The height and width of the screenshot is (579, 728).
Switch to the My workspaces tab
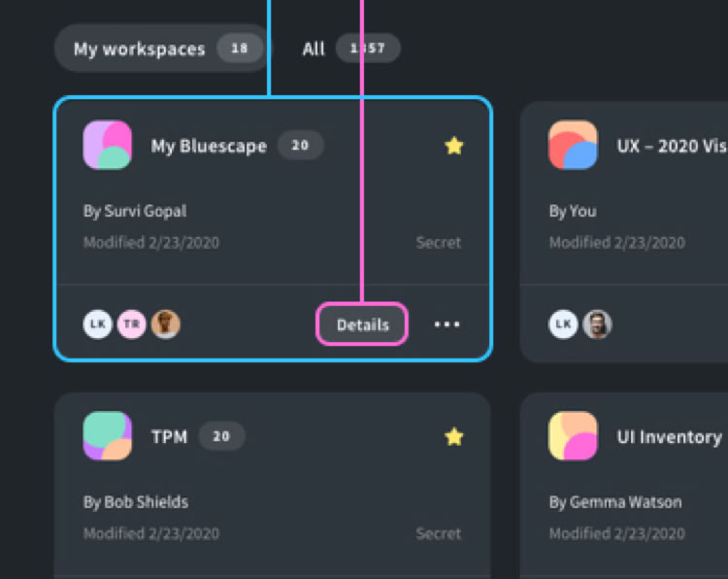(139, 49)
